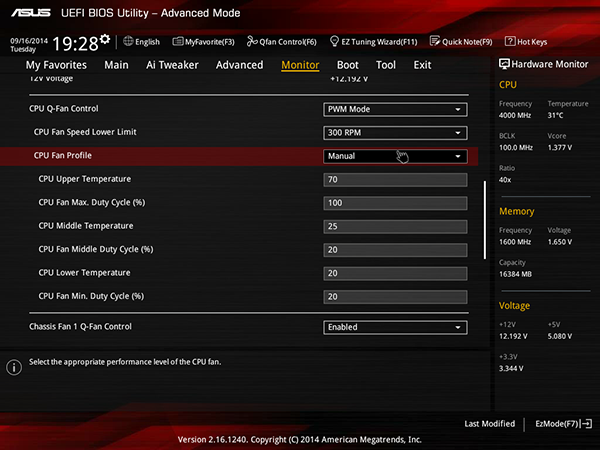Click the EzMode exit arrow icon

pyautogui.click(x=587, y=424)
